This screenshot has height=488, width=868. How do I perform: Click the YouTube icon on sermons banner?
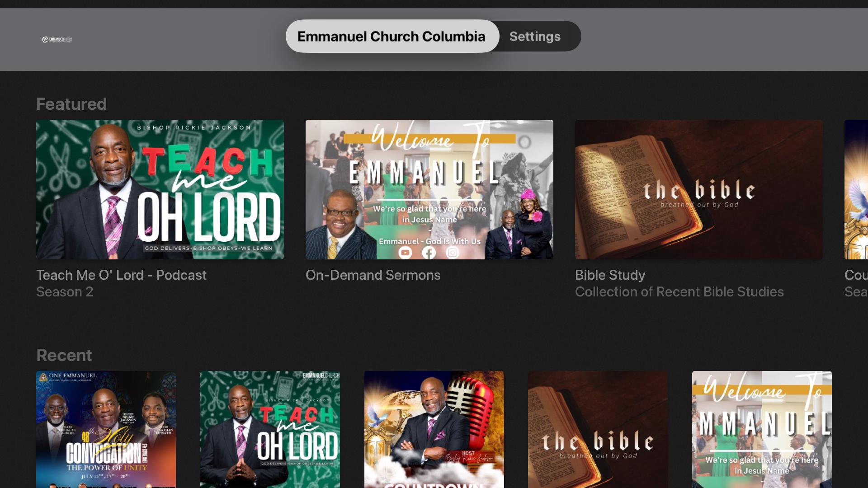point(405,253)
